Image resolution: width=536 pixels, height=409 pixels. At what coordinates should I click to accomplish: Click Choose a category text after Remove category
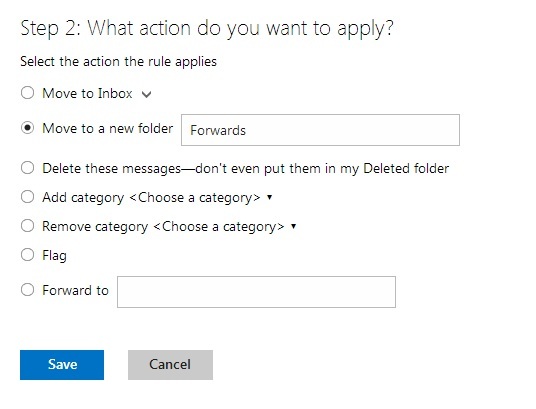pos(219,227)
